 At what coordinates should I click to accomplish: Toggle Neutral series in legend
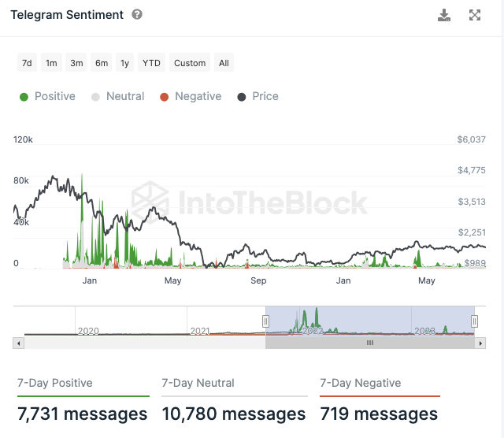click(118, 96)
